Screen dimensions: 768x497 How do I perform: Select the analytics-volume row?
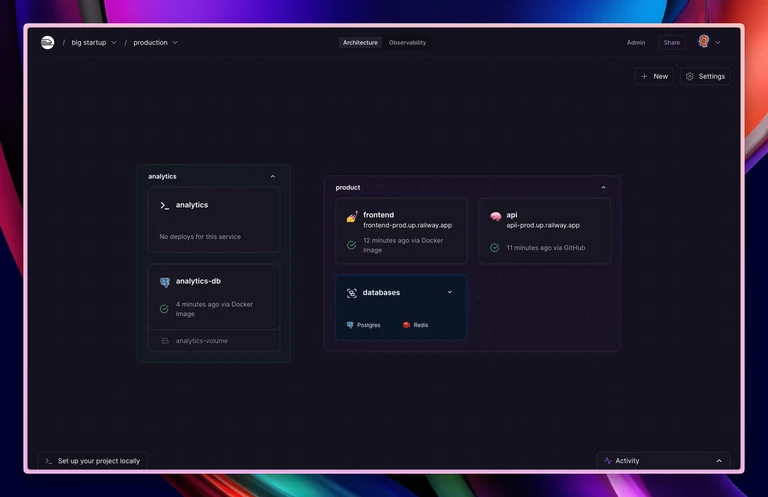tap(214, 341)
